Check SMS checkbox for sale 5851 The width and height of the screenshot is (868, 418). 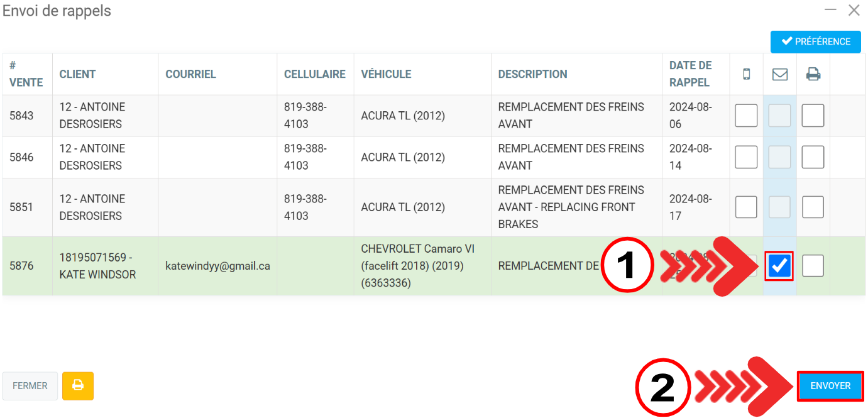[746, 207]
